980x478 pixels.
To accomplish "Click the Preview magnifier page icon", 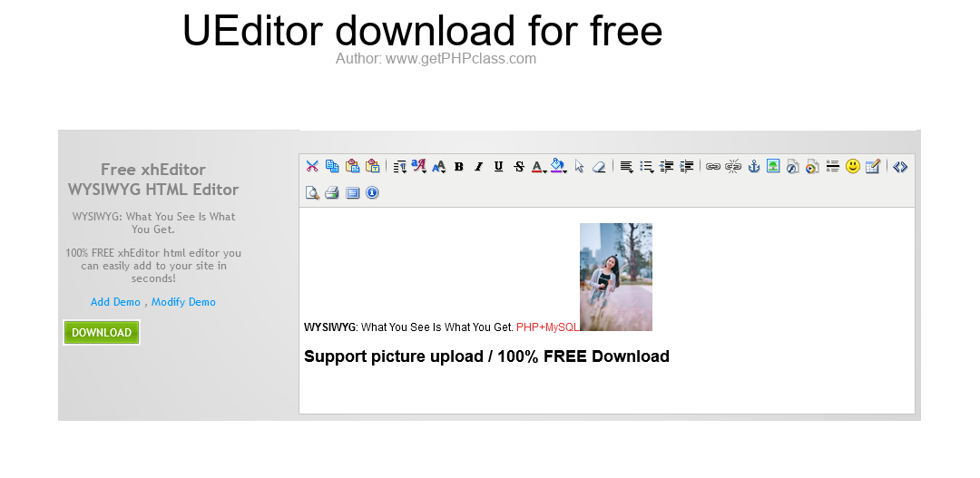I will (312, 192).
